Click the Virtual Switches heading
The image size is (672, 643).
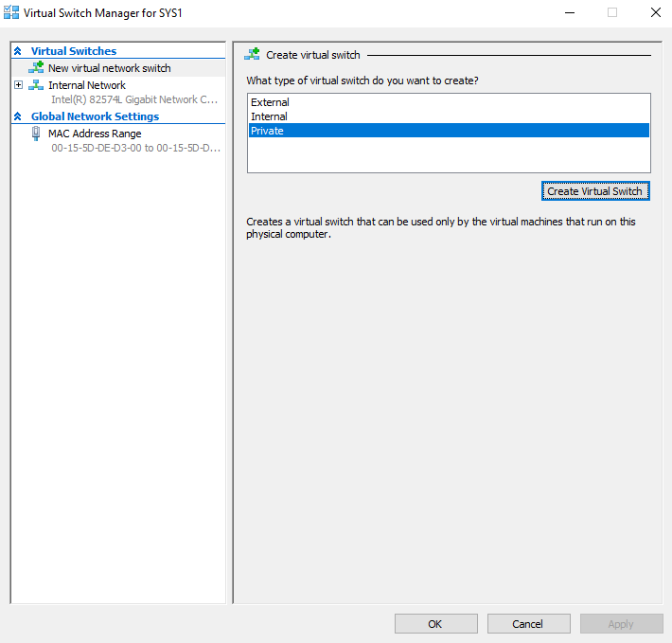coord(74,51)
